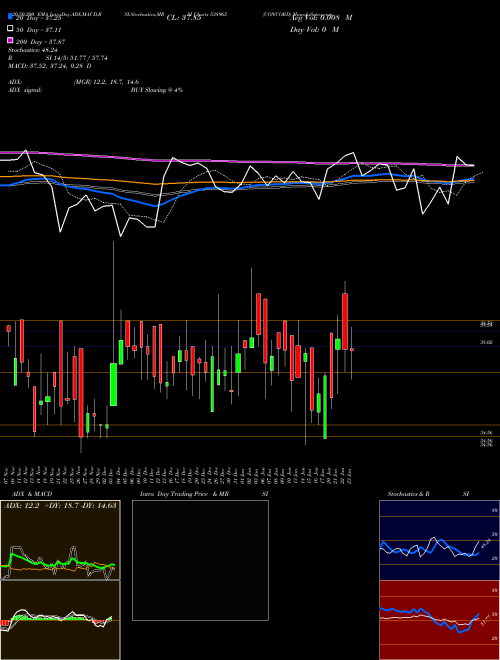Click the Stochastics: 48.24 reading

click(33, 50)
